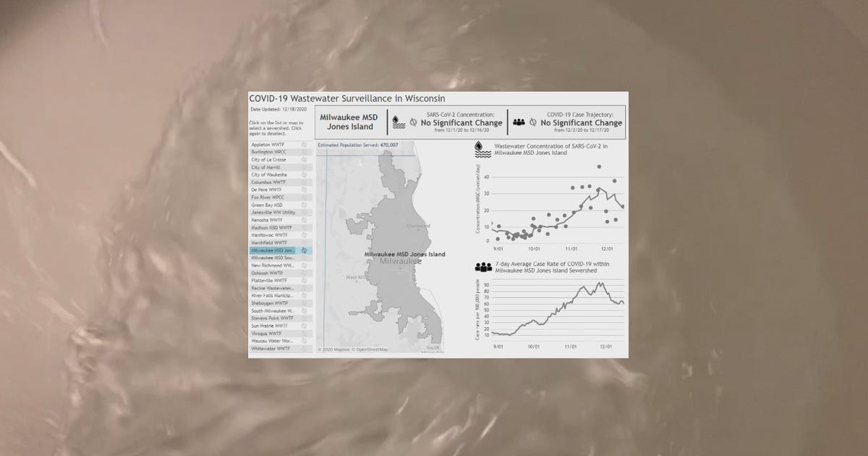Pick the Wausau Water Wor... row
Image resolution: width=868 pixels, height=456 pixels.
[x=281, y=341]
